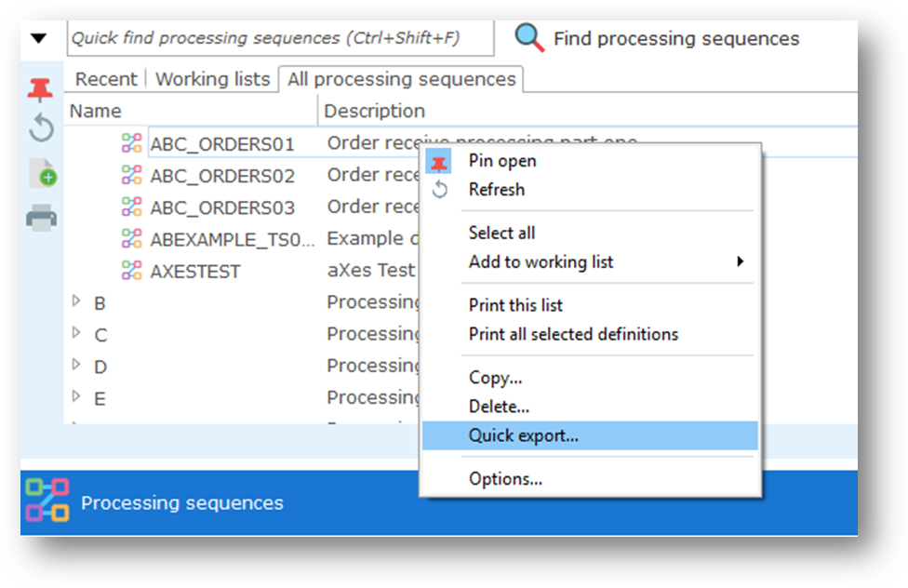Click the Name column header
This screenshot has width=908, height=588.
click(x=96, y=111)
